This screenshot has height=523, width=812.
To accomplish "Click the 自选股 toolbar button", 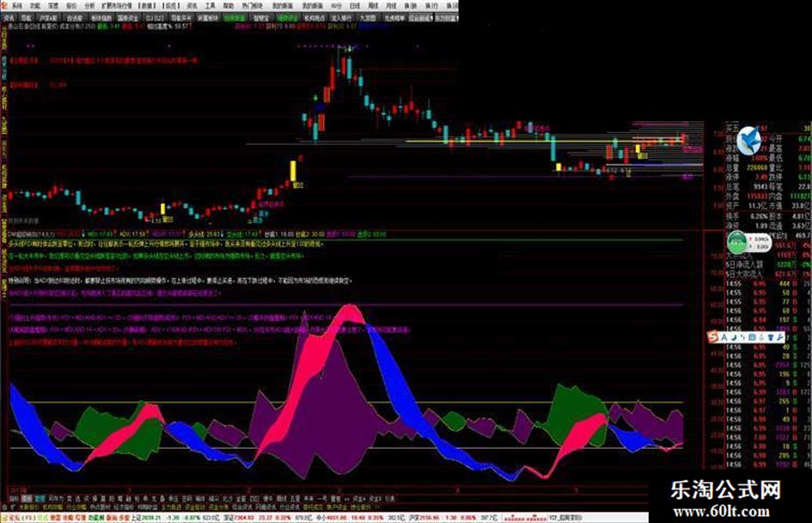I will (75, 18).
